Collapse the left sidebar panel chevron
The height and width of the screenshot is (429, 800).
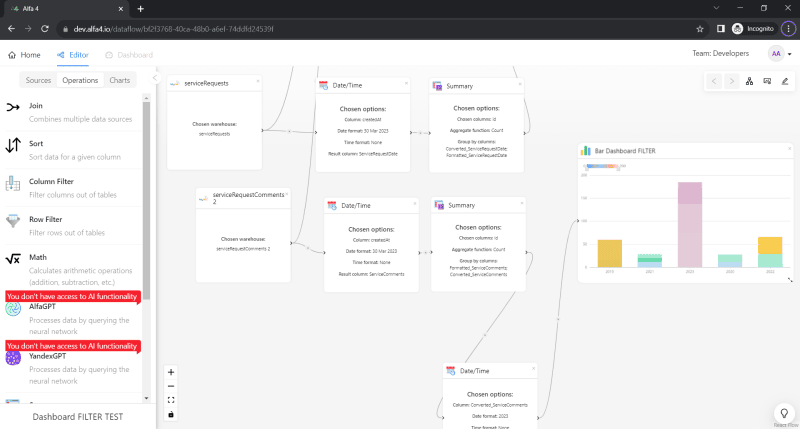coord(155,78)
